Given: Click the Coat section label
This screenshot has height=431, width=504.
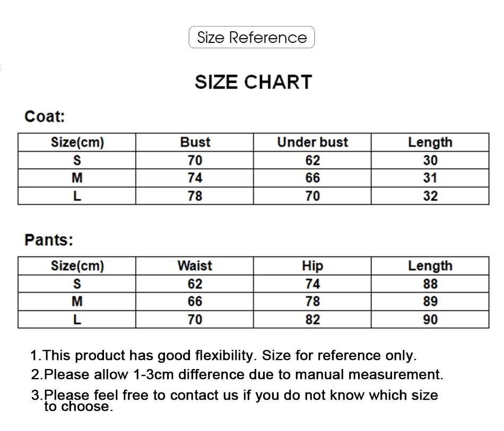Looking at the screenshot, I should 45,116.
